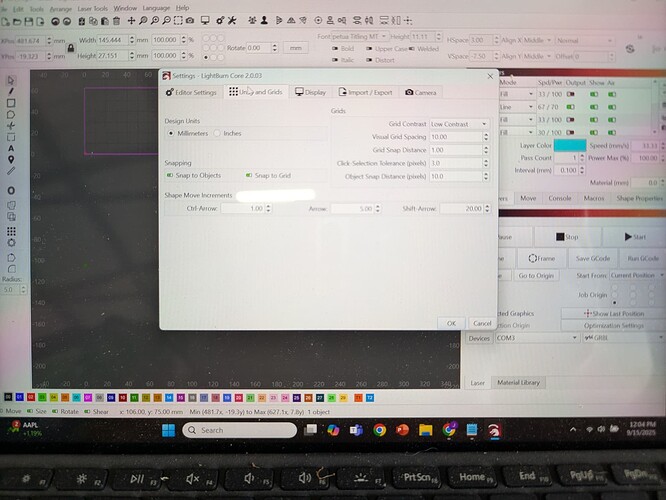Click OK in the Settings dialog
666x500 pixels.
click(451, 323)
